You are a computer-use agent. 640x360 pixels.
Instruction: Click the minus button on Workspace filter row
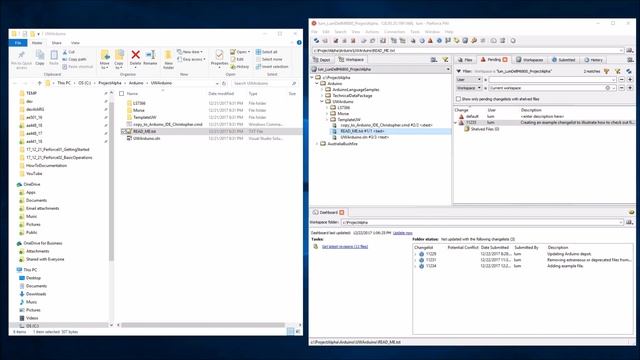click(622, 88)
